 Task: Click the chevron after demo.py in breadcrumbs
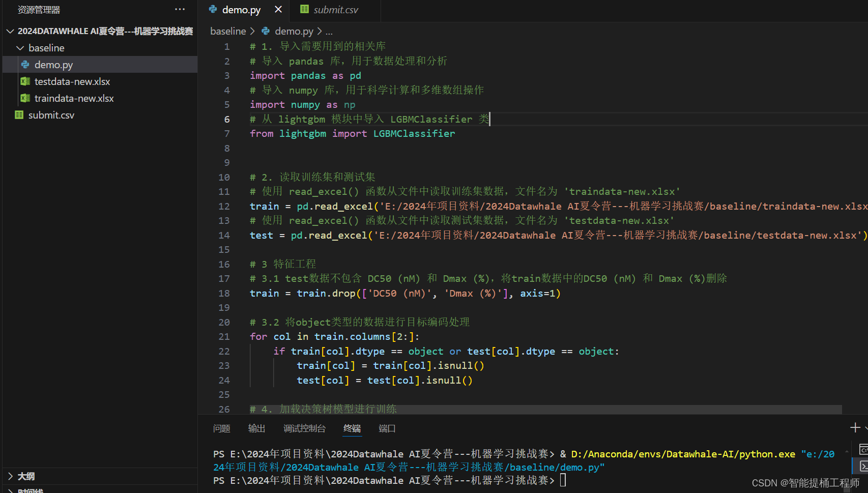320,31
